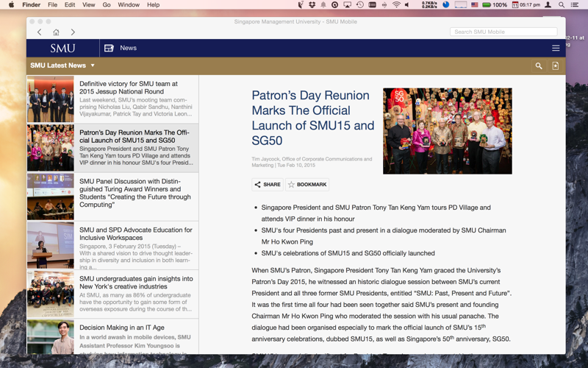Screen dimensions: 588x368
Task: Open the View menu
Action: coord(88,4)
